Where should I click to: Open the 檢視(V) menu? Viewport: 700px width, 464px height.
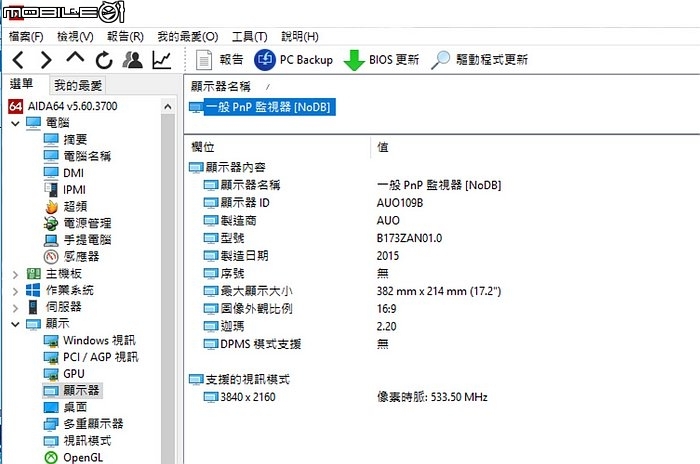click(x=75, y=37)
